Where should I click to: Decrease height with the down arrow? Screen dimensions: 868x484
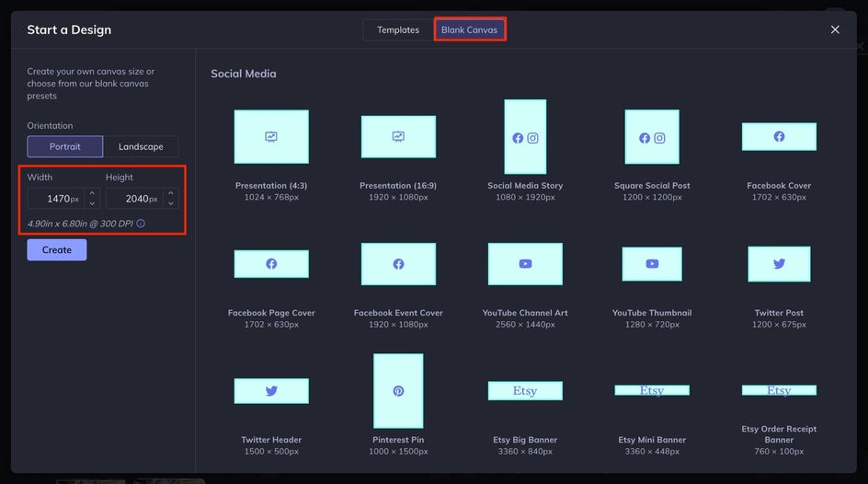point(170,203)
